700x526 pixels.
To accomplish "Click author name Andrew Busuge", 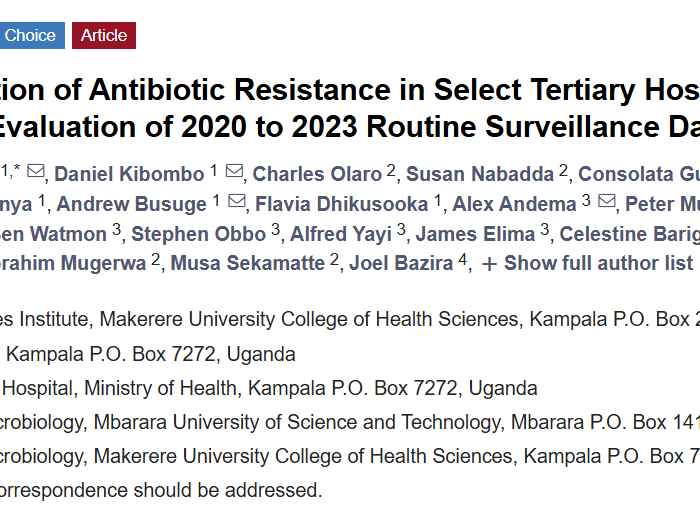I will pos(131,204).
